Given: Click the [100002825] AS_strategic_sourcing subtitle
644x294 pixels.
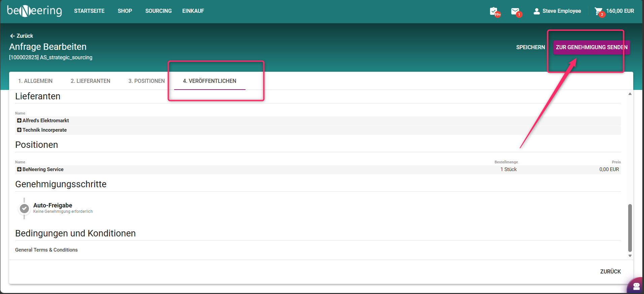Looking at the screenshot, I should [51, 58].
